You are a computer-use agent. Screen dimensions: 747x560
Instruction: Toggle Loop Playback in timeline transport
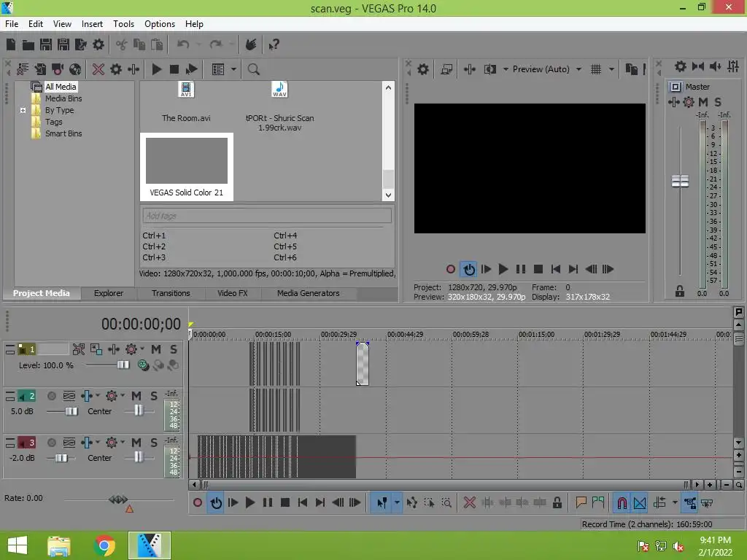click(x=216, y=503)
